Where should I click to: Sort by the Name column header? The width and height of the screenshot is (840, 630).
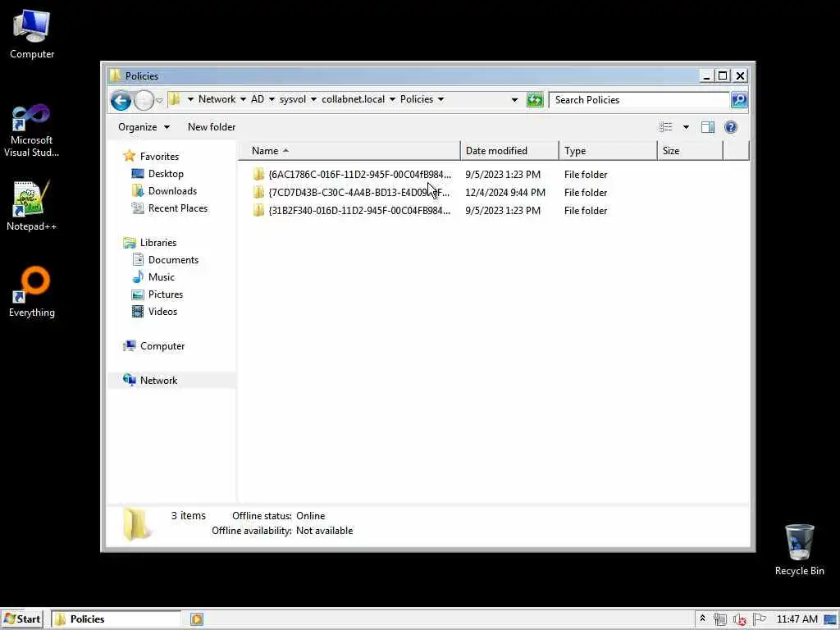point(349,151)
